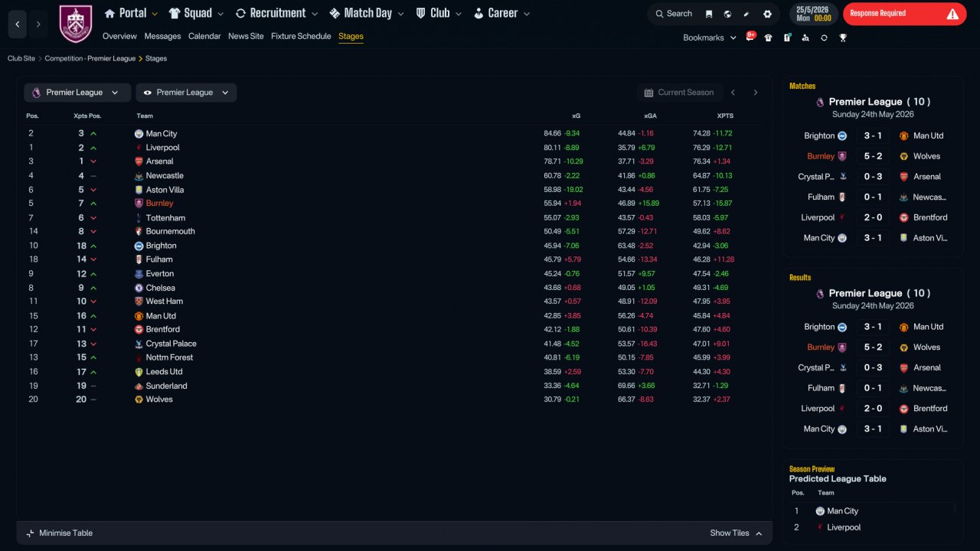Image resolution: width=980 pixels, height=551 pixels.
Task: Click Liverpool 2 - 0 score in Results
Action: click(x=873, y=409)
